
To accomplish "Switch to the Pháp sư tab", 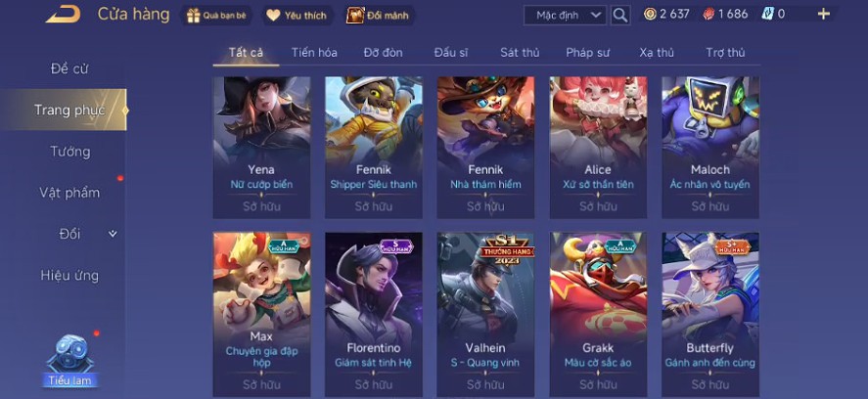I will tap(587, 53).
